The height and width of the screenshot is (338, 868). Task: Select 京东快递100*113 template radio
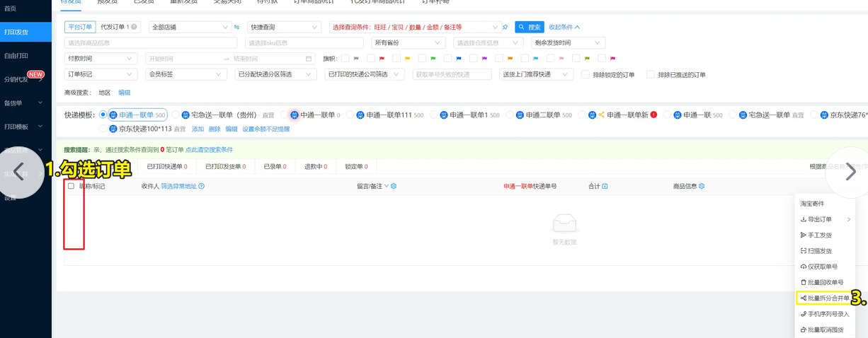coord(103,129)
